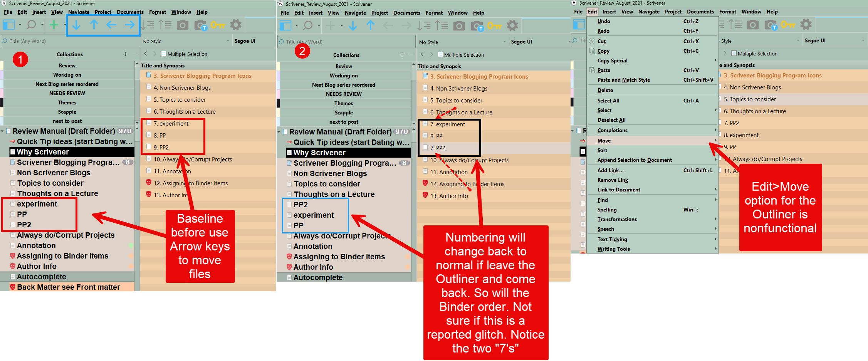This screenshot has height=361, width=868.
Task: Click Title and Synopsis column header, middle window
Action: [439, 67]
